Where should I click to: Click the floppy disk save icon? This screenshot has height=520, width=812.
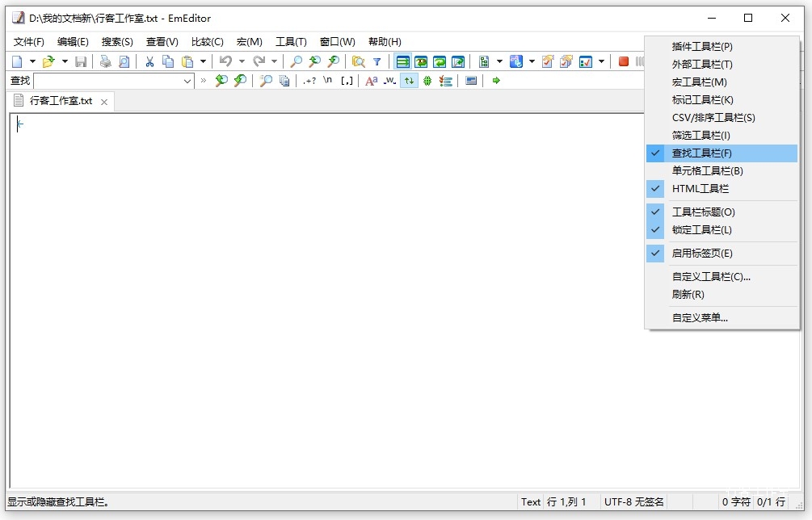(81, 62)
